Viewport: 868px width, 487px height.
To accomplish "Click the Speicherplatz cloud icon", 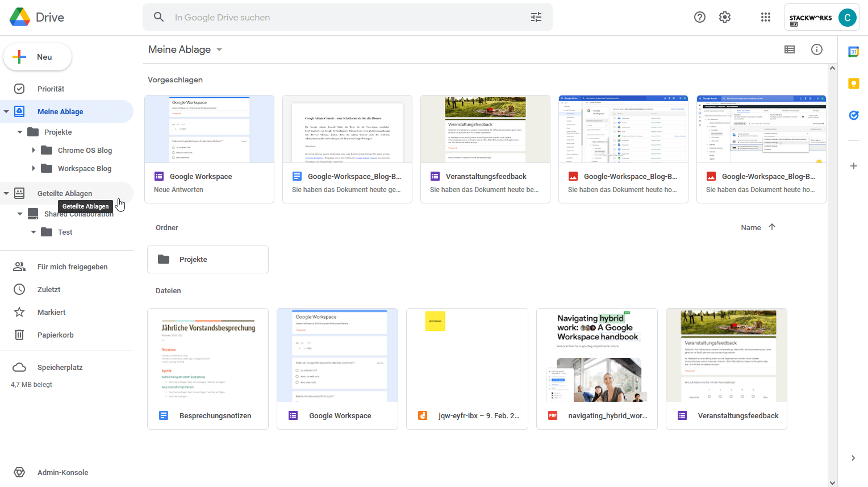I will tap(19, 367).
